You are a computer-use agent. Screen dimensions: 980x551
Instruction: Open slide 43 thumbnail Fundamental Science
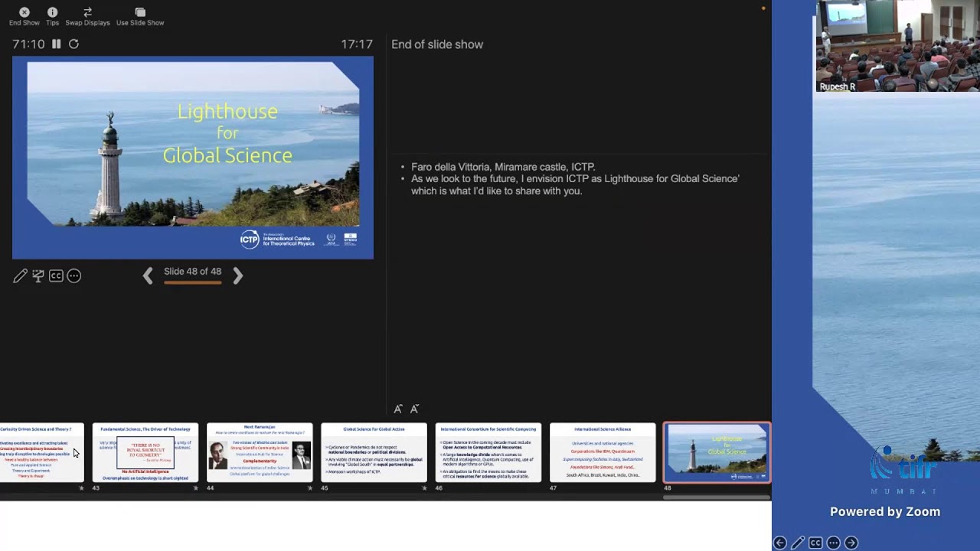point(145,452)
